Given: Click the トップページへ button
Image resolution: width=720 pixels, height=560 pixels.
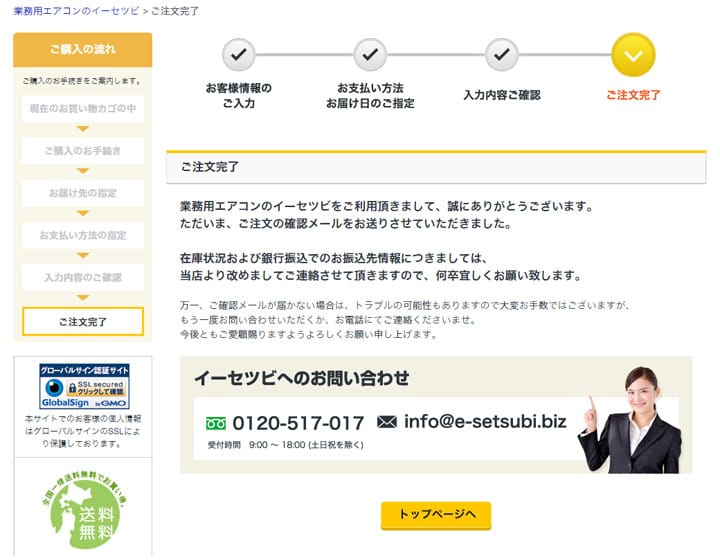Looking at the screenshot, I should click(436, 515).
